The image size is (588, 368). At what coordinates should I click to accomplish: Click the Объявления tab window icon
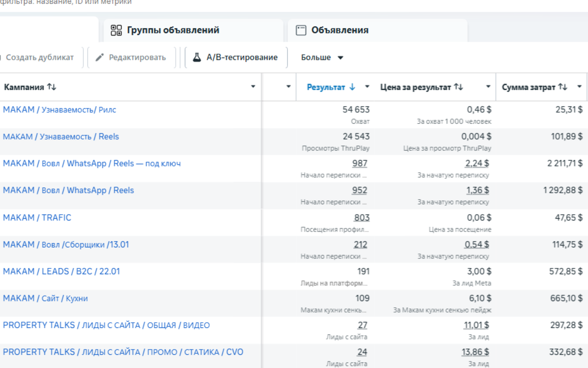(x=301, y=30)
